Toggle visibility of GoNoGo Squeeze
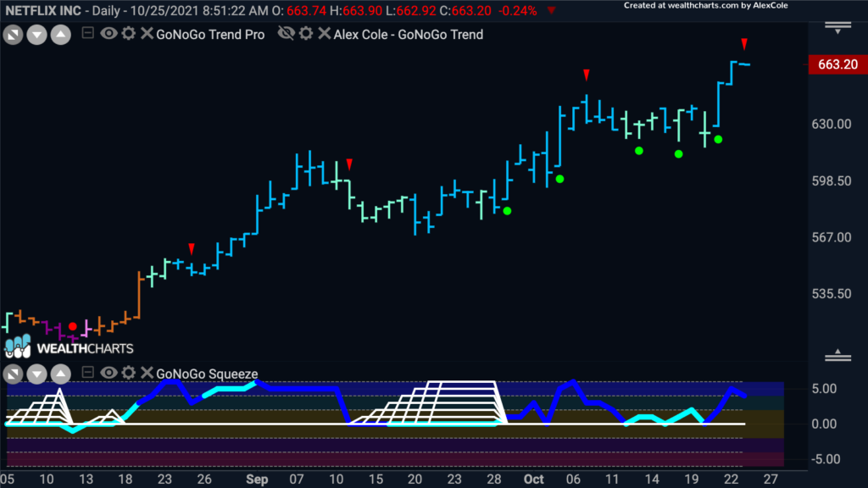 pyautogui.click(x=108, y=373)
